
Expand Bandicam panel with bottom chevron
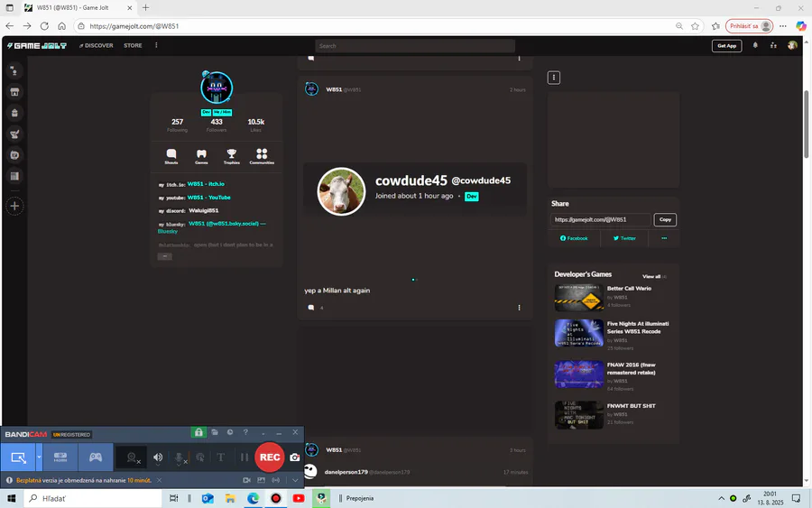coord(295,480)
